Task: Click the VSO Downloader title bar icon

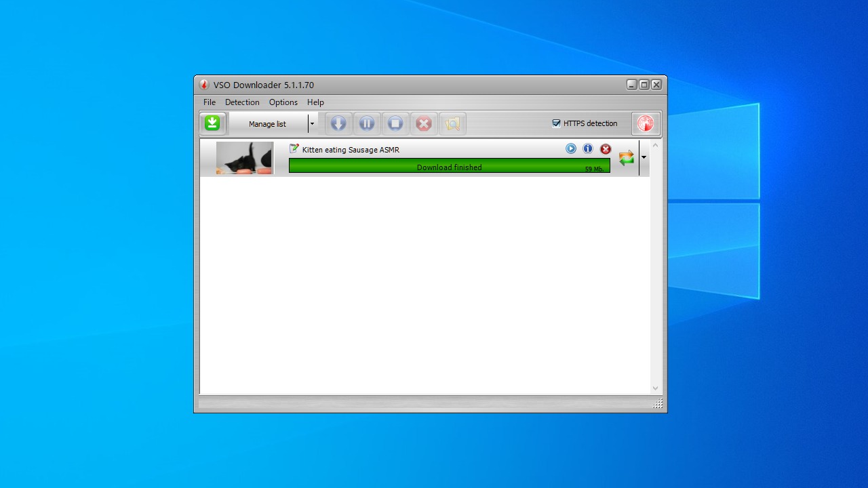Action: pos(204,85)
